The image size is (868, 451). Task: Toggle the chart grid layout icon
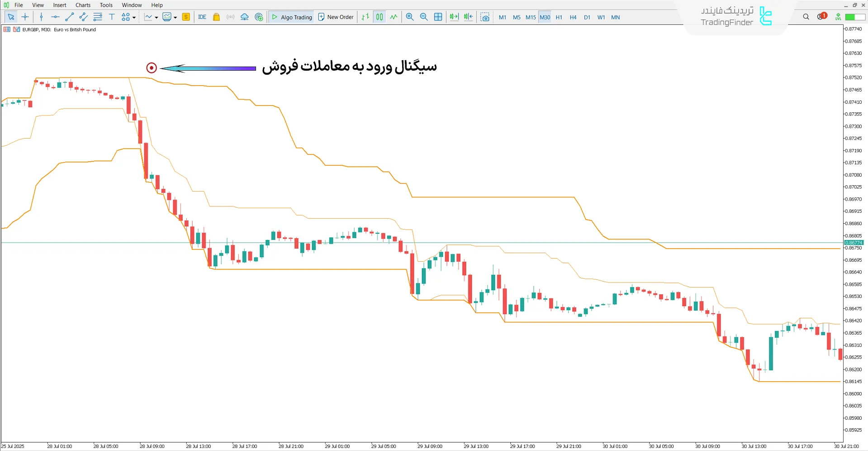pos(438,17)
